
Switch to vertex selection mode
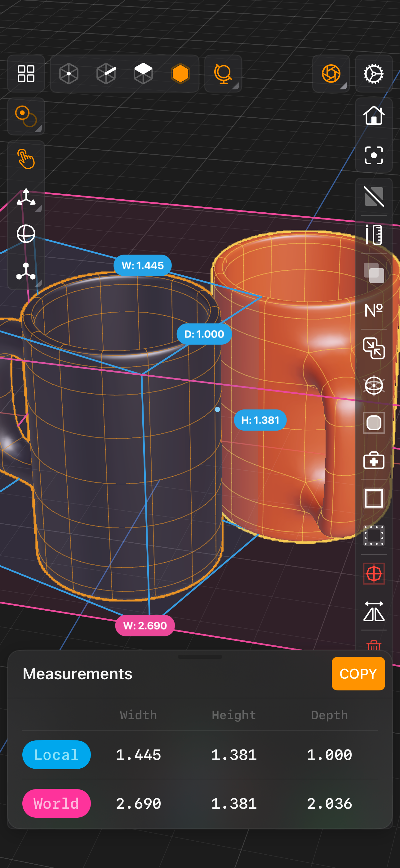coord(69,74)
